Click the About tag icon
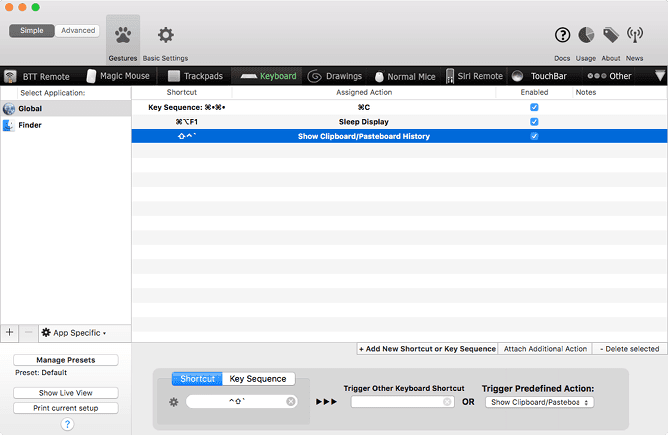 [610, 36]
